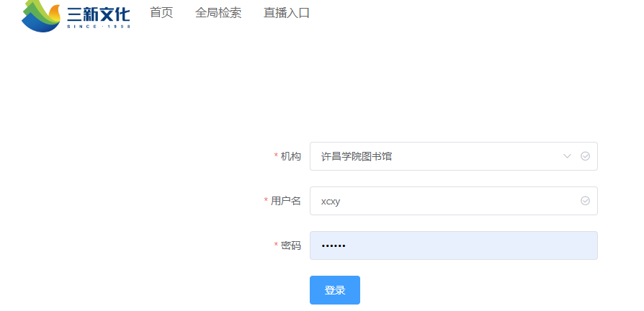The width and height of the screenshot is (644, 311).
Task: Click the 密码 field label
Action: (x=291, y=245)
